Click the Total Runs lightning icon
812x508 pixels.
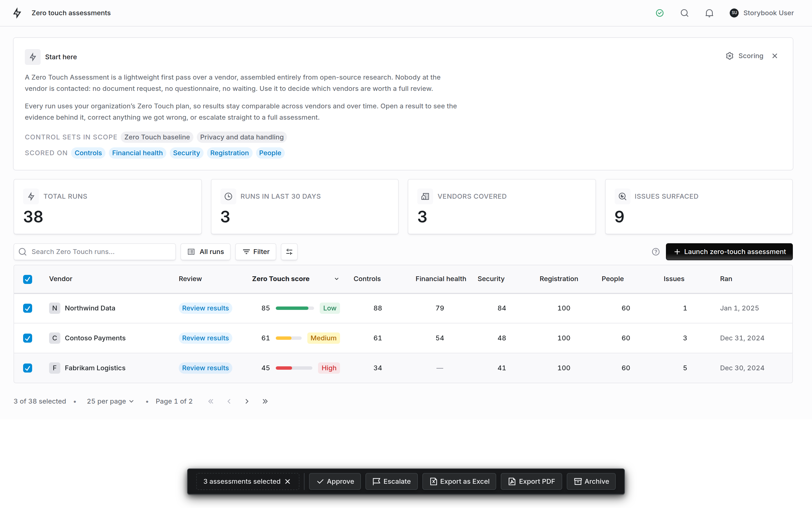[31, 196]
